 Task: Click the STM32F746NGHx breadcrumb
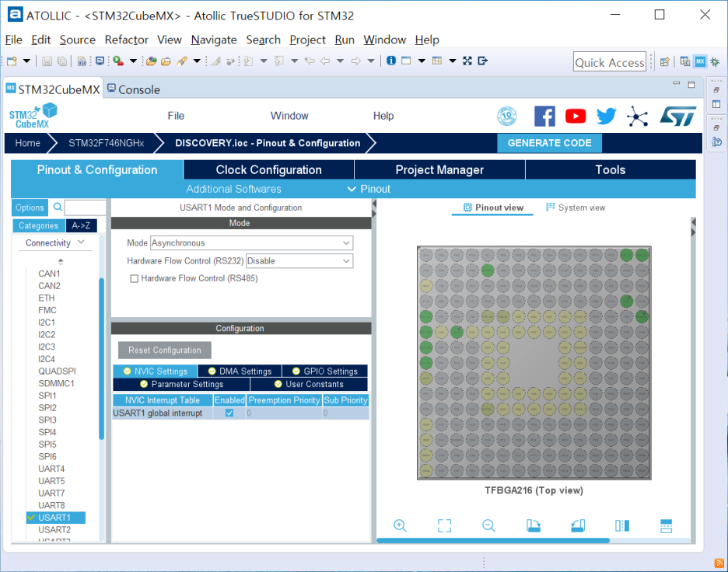tap(107, 143)
